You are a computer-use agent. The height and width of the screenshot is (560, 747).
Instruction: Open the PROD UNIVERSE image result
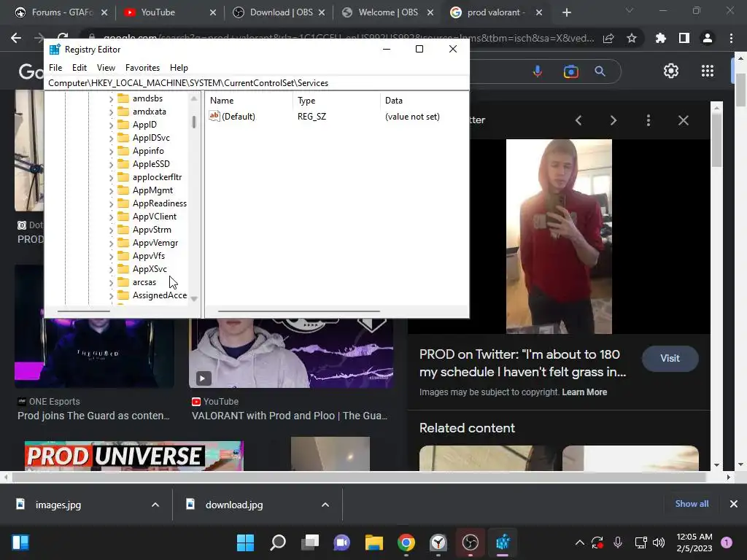tap(134, 455)
